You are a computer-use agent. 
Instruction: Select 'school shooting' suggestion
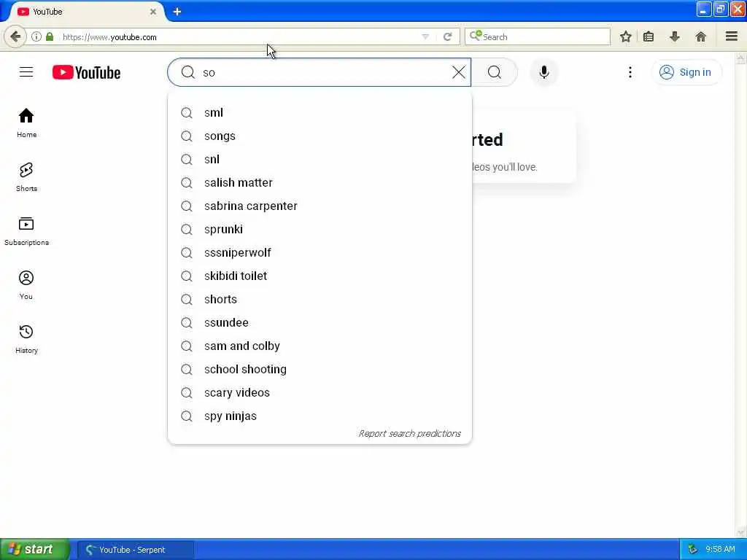[x=320, y=369]
